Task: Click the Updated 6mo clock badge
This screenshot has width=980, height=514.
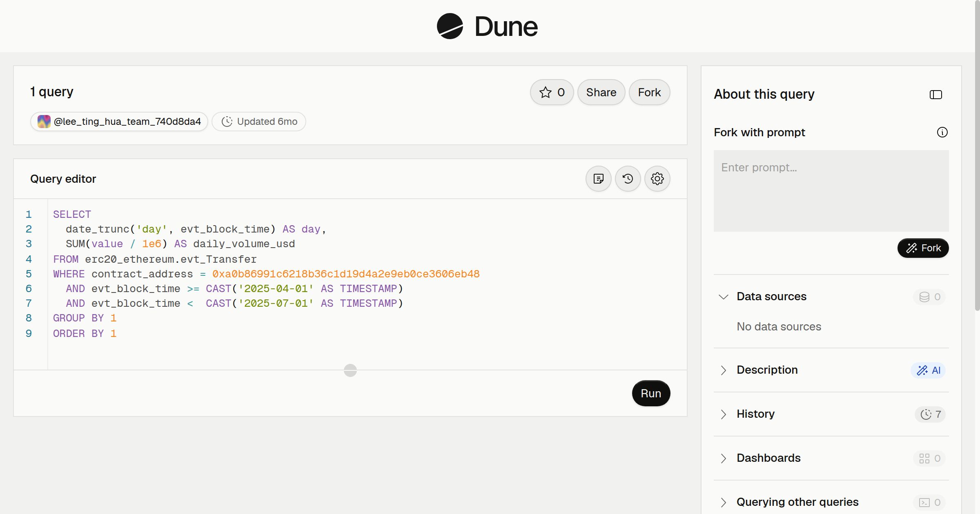Action: point(259,122)
